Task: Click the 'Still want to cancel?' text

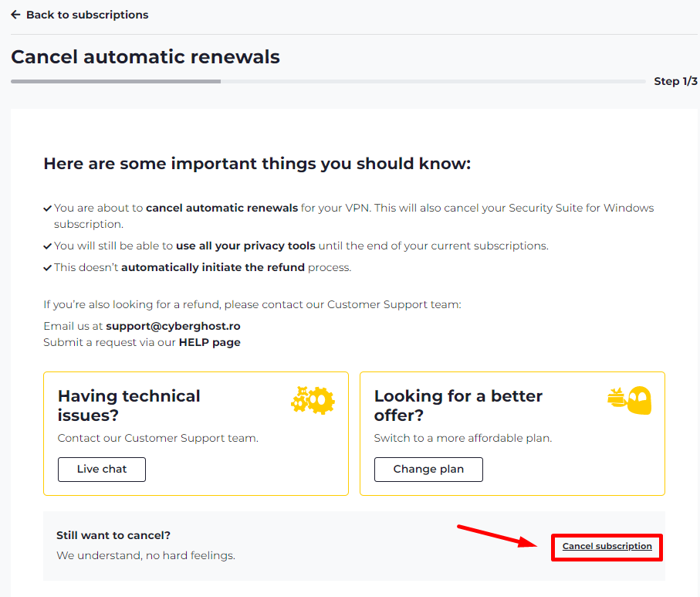Action: pyautogui.click(x=113, y=535)
